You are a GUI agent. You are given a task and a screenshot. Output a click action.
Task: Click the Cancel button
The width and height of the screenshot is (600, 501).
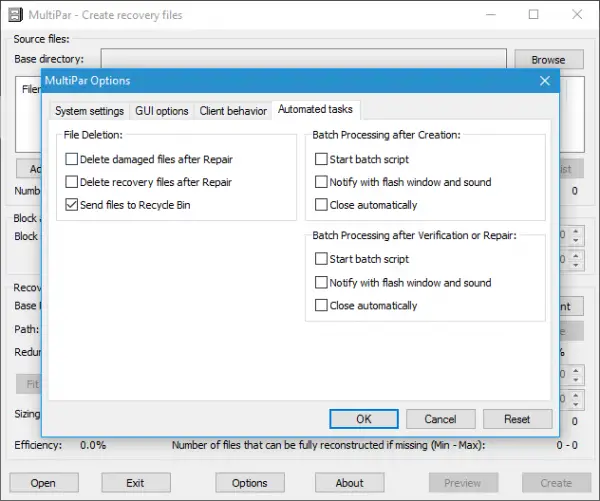(x=440, y=419)
